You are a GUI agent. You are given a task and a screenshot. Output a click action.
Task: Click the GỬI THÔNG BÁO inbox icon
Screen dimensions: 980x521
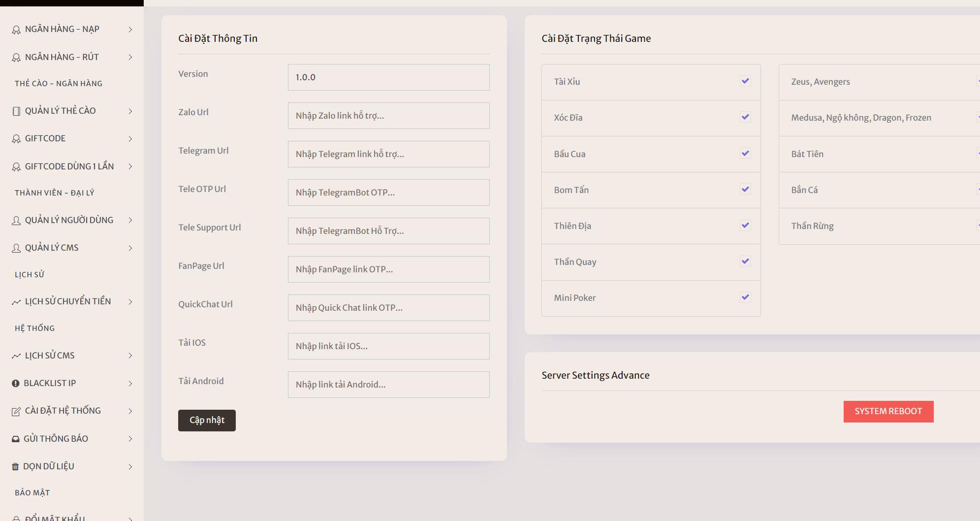pos(16,439)
